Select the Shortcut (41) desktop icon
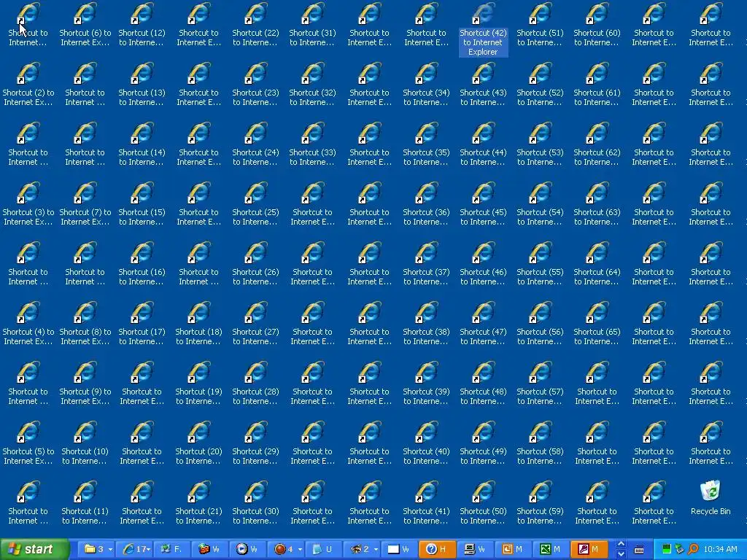The height and width of the screenshot is (560, 747). pyautogui.click(x=426, y=503)
